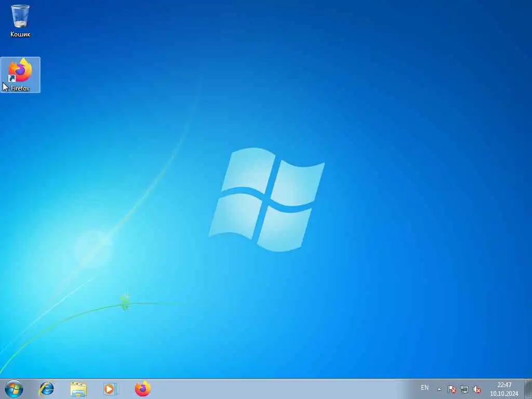532x399 pixels.
Task: Select the Кошик recycle bin icon
Action: pyautogui.click(x=20, y=21)
